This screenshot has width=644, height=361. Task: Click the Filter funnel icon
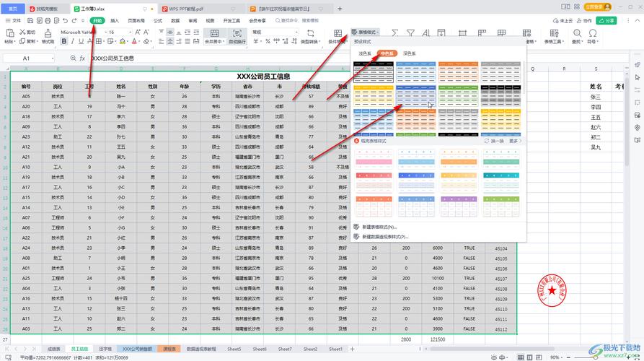tap(410, 33)
